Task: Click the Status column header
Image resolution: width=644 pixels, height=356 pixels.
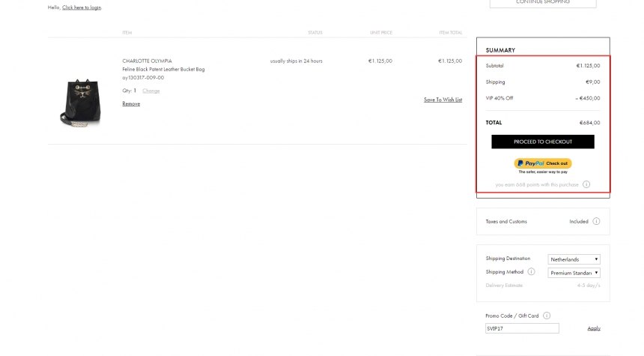Action: (x=315, y=32)
